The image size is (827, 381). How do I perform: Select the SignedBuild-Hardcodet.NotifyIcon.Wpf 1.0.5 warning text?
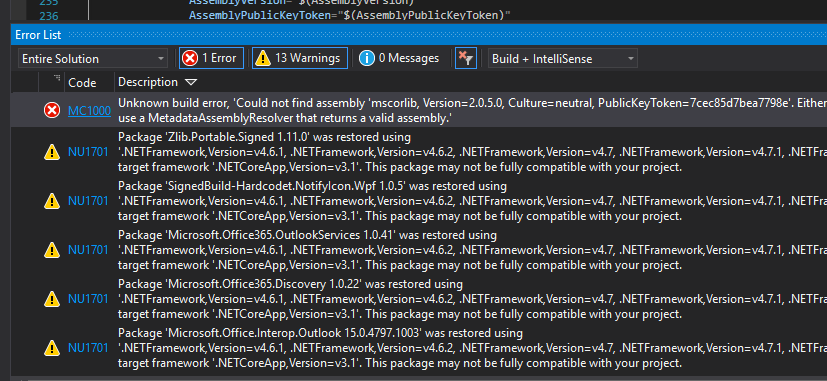click(x=472, y=201)
